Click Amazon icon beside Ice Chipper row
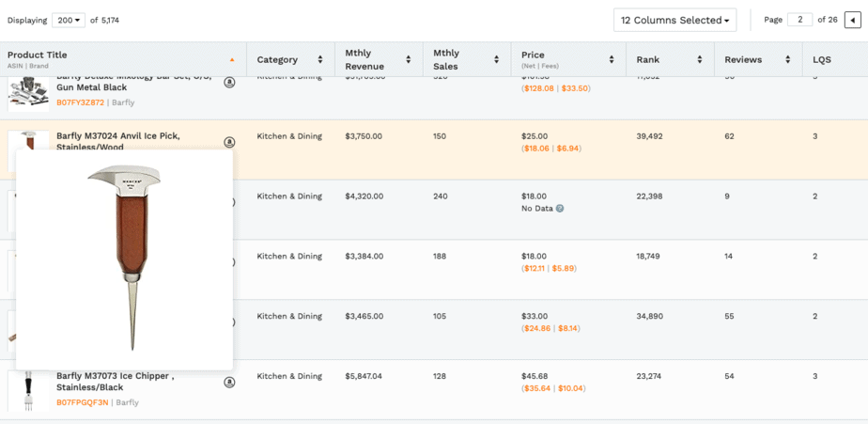Image resolution: width=868 pixels, height=424 pixels. pyautogui.click(x=229, y=382)
